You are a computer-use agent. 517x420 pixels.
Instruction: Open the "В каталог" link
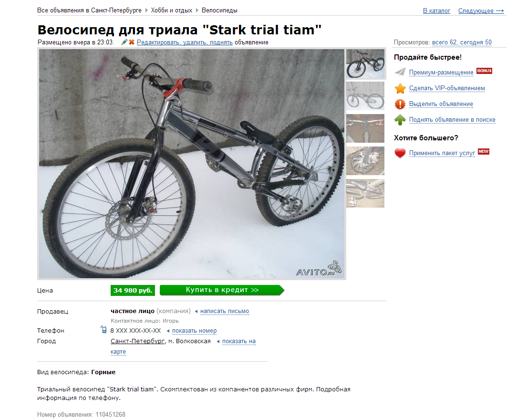436,11
